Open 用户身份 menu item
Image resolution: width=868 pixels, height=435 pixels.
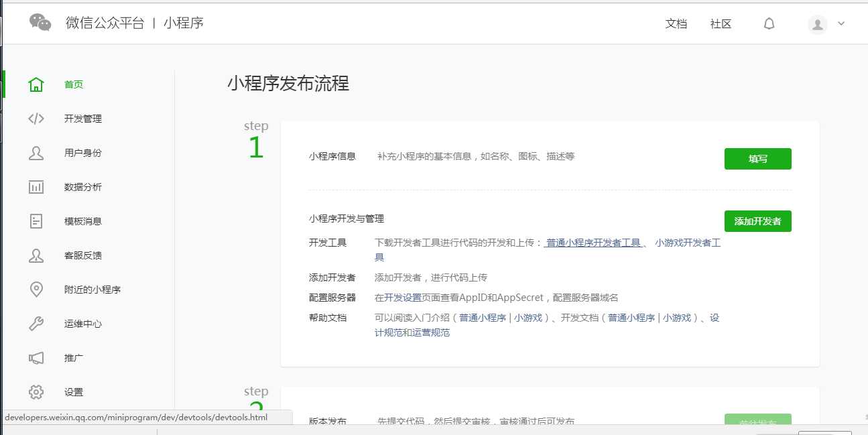tap(83, 153)
